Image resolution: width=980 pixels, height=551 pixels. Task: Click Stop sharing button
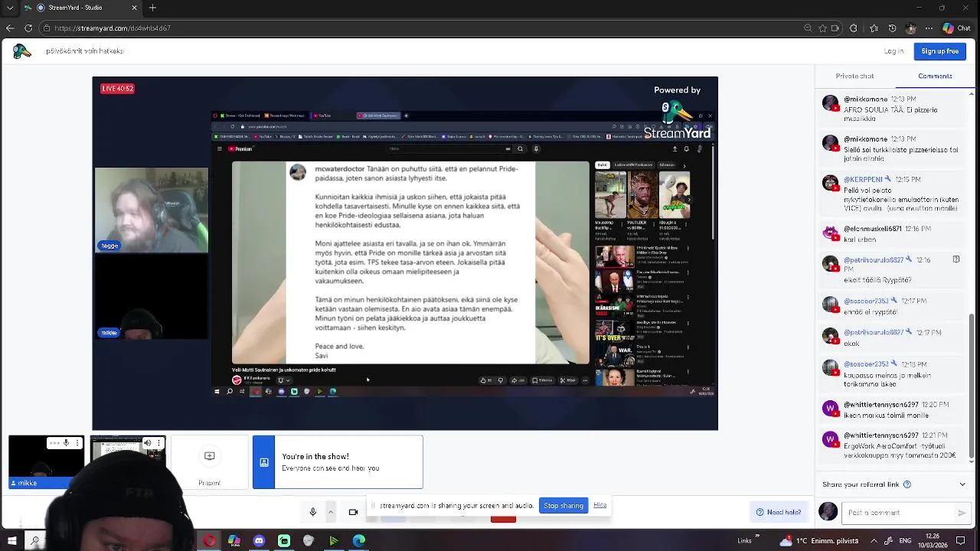coord(563,505)
